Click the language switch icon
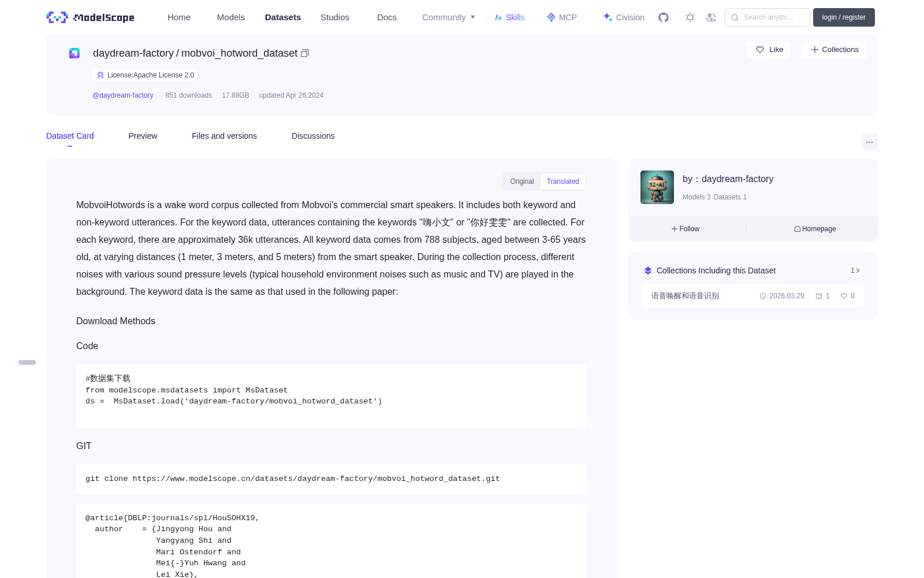This screenshot has width=924, height=578. point(711,17)
